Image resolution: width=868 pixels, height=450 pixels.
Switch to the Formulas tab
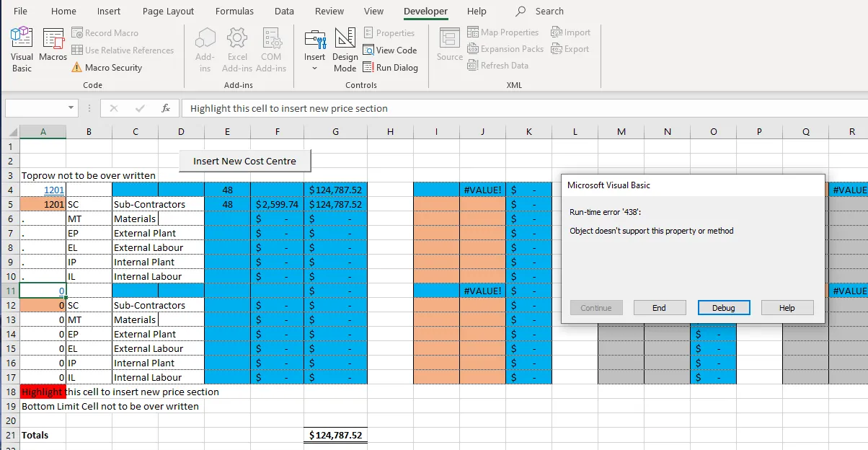pyautogui.click(x=234, y=12)
